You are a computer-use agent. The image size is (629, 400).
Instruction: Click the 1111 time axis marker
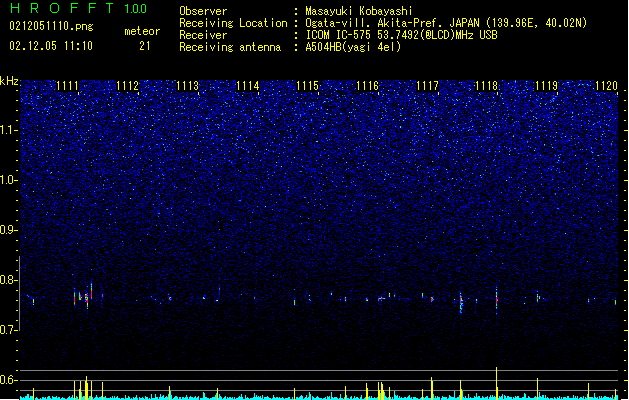[x=67, y=86]
